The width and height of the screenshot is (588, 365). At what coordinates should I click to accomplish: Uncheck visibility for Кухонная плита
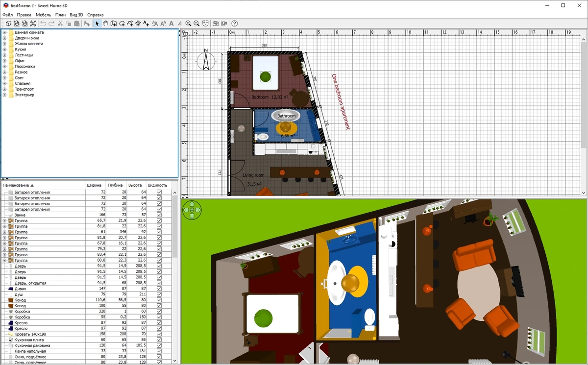(159, 340)
